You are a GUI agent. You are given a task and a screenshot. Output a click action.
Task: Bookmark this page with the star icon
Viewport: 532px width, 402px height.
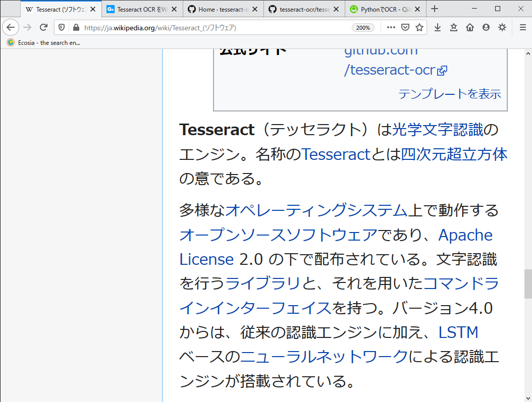pyautogui.click(x=419, y=27)
